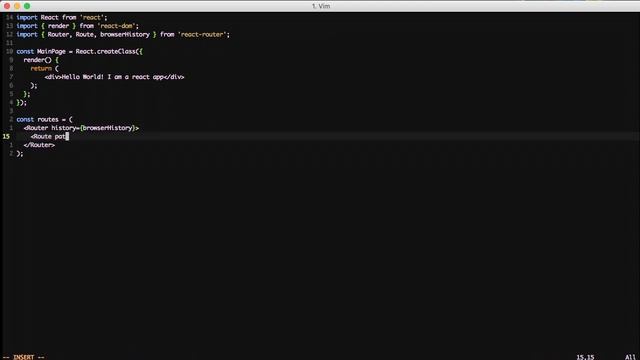Click the yellow minimize window button
This screenshot has height=360, width=640.
click(17, 6)
